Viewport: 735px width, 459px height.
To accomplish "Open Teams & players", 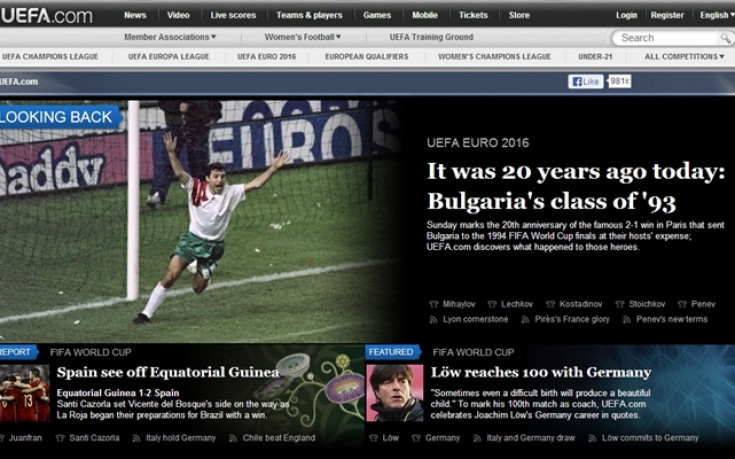I will pos(309,15).
